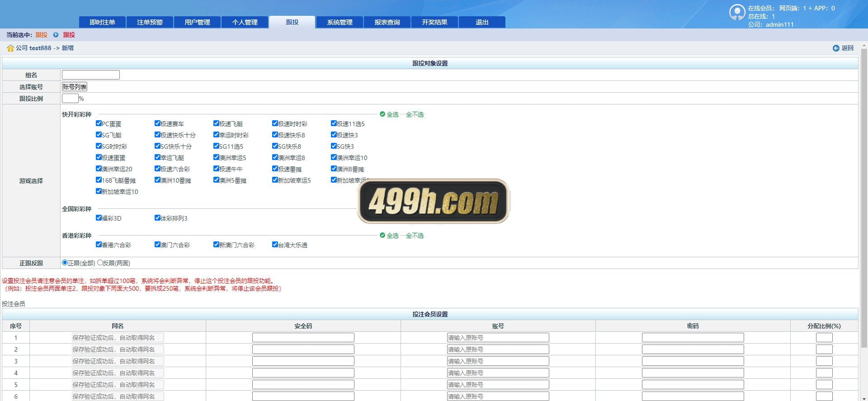868x401 pixels.
Task: Click 全不选 link in 快开彩种 section
Action: 415,114
